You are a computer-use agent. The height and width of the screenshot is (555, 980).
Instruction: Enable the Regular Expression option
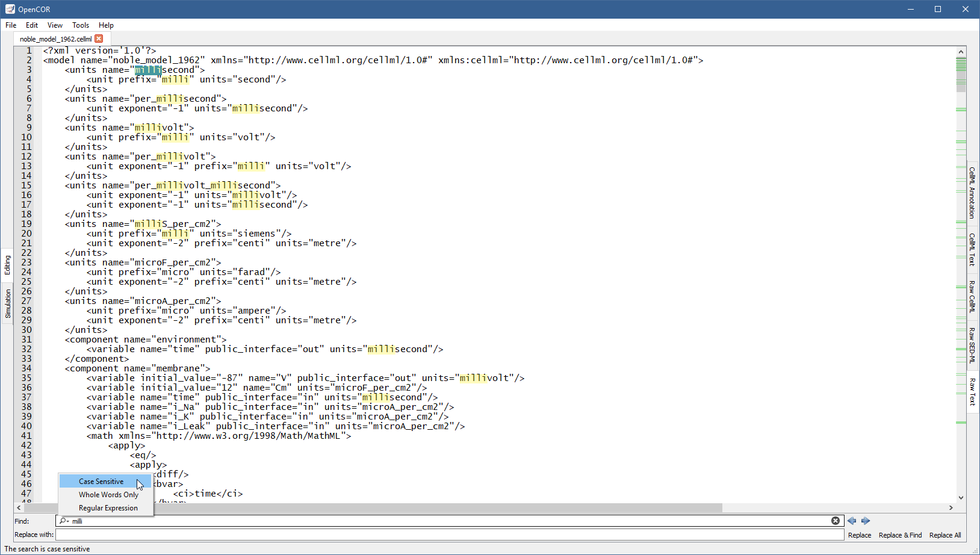coord(108,508)
